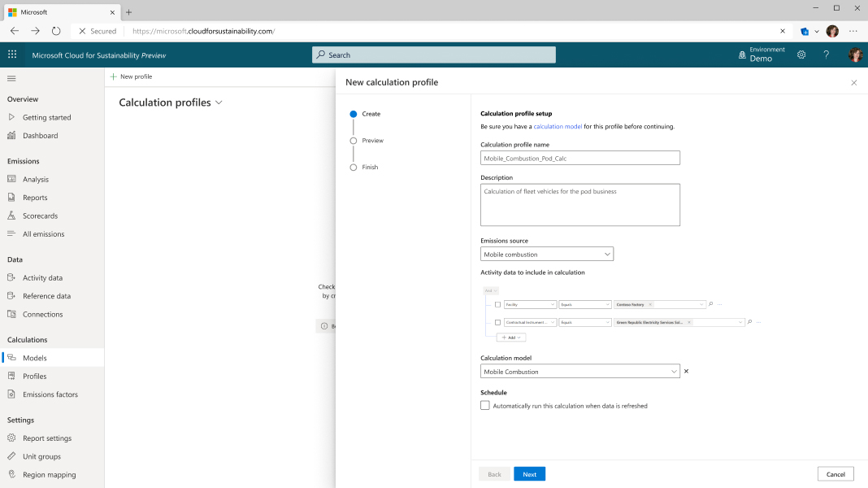
Task: Open the settings gear in header
Action: pyautogui.click(x=801, y=54)
